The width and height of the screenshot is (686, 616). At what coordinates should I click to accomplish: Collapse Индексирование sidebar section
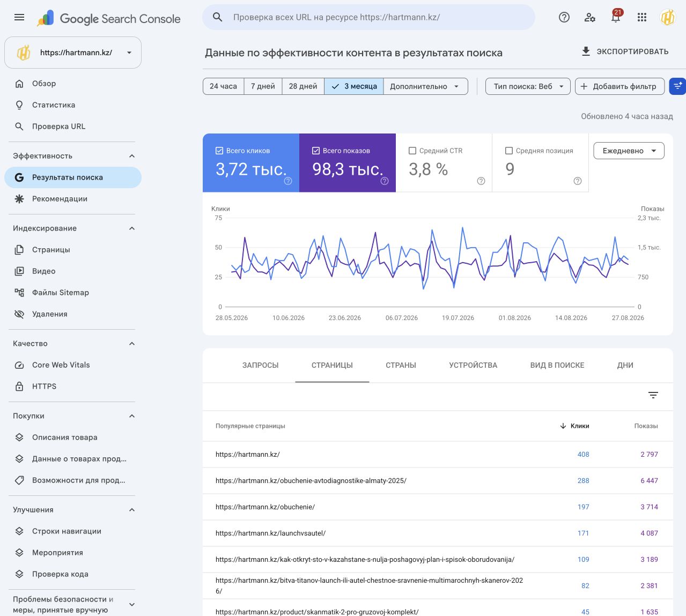tap(132, 228)
